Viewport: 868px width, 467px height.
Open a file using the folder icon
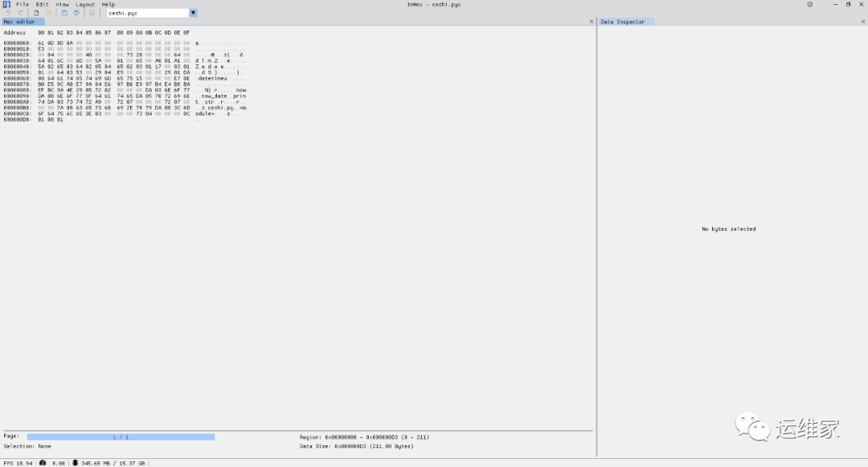(x=49, y=13)
